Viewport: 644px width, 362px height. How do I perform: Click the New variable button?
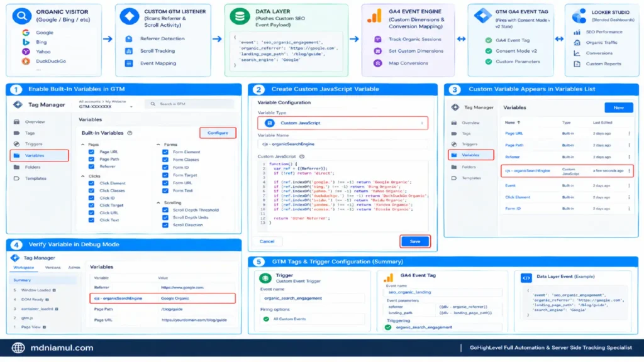pos(619,107)
